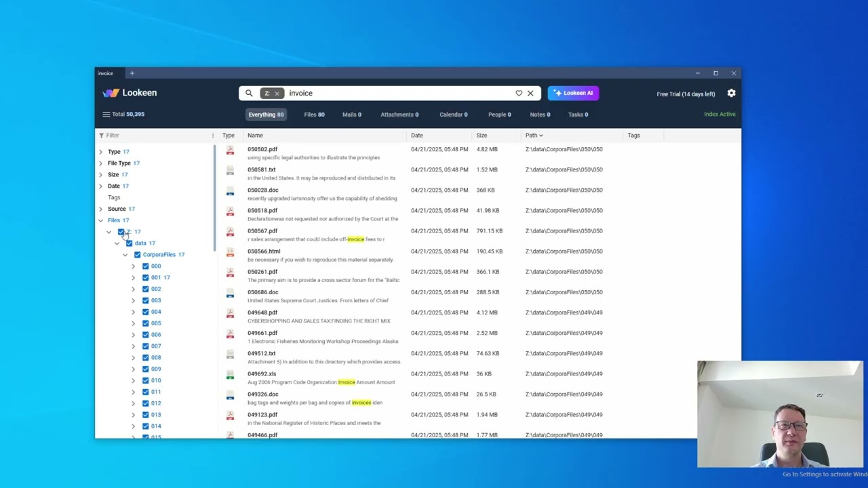Switch to Attachments tab

coord(399,115)
